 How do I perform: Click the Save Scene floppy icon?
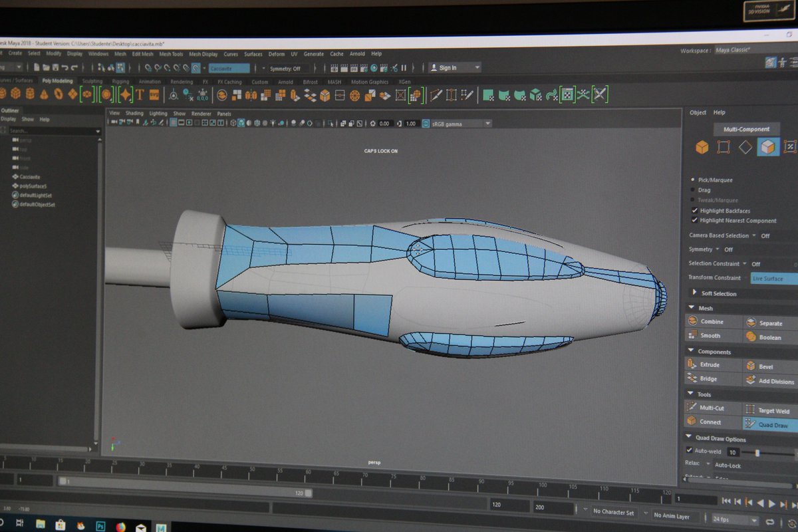click(x=55, y=67)
